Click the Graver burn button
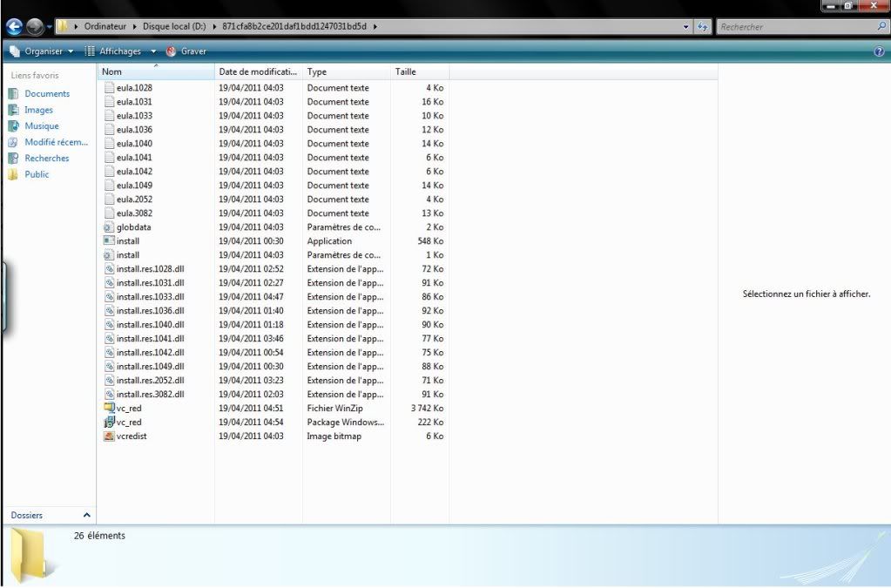 point(186,51)
